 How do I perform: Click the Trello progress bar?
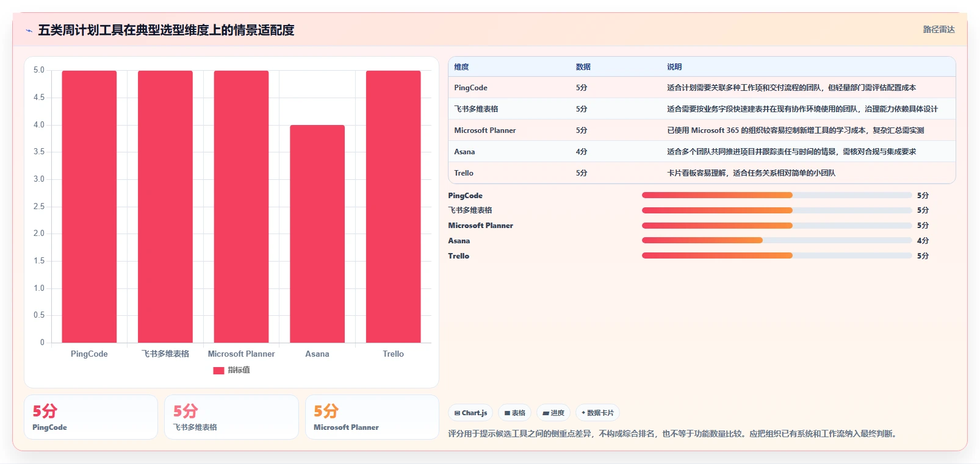(777, 255)
